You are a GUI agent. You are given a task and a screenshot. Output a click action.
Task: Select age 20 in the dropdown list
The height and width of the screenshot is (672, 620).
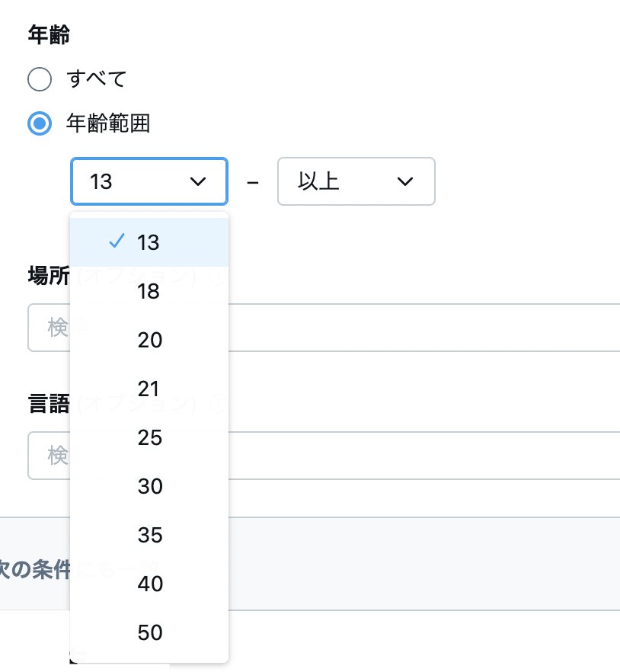(x=150, y=340)
